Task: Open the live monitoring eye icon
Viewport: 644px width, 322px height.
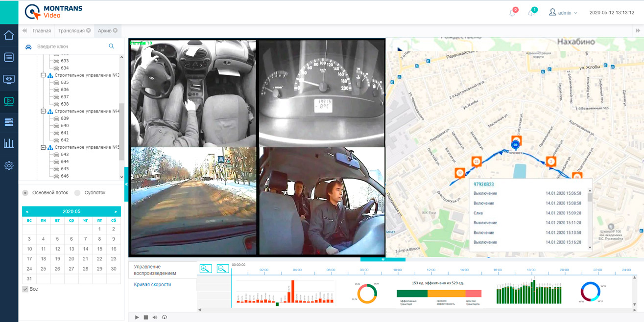Action: point(8,79)
